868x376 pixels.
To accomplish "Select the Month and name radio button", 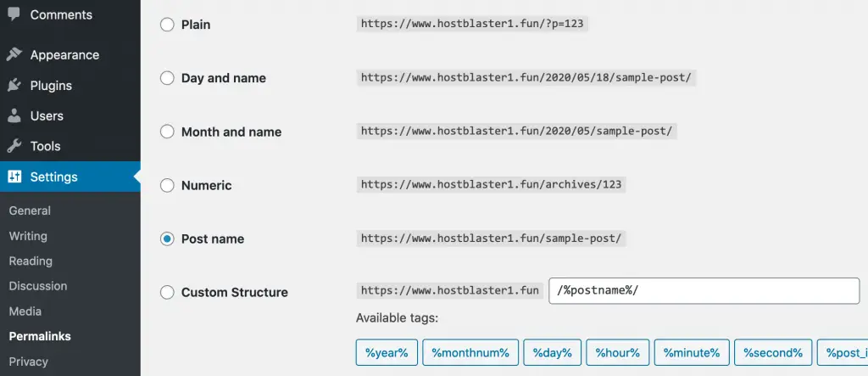I will tap(167, 132).
